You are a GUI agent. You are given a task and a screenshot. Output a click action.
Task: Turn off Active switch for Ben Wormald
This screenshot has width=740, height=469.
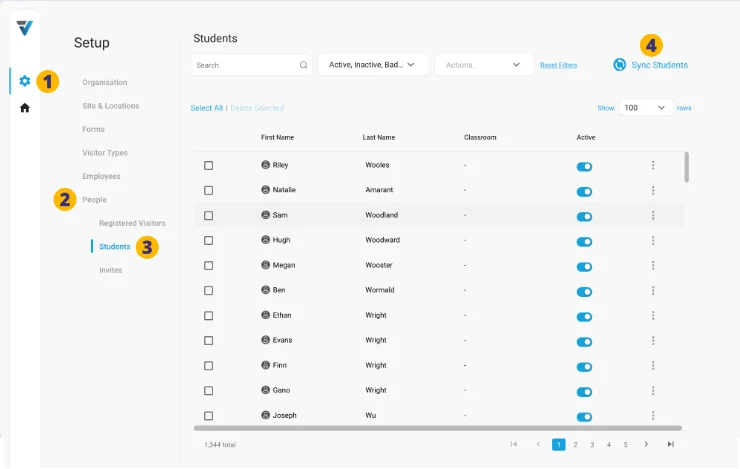[x=584, y=291]
